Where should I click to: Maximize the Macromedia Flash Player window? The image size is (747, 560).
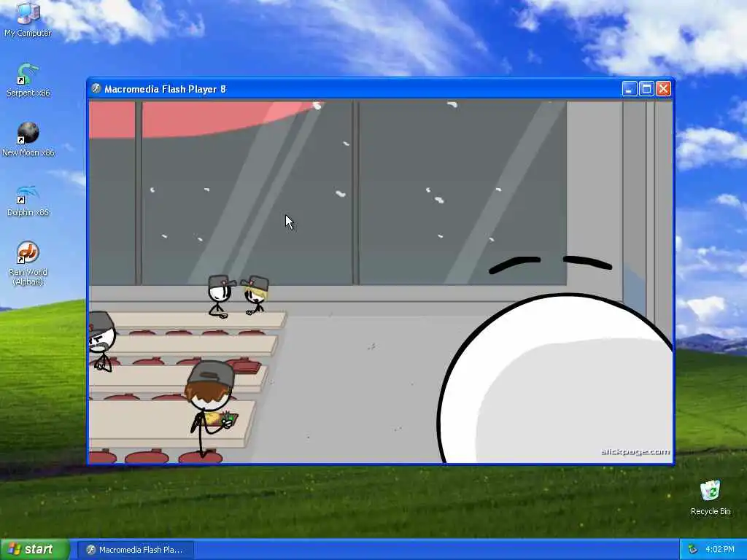646,88
